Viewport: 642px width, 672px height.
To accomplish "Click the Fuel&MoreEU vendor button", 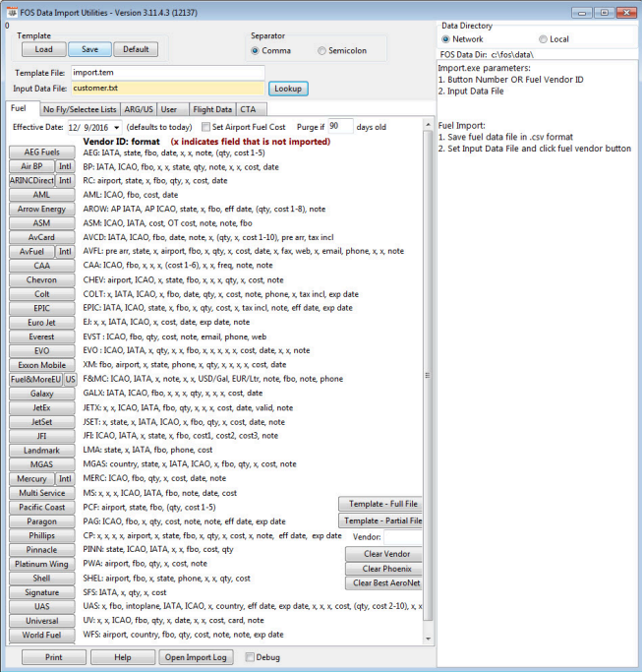I will pos(36,379).
